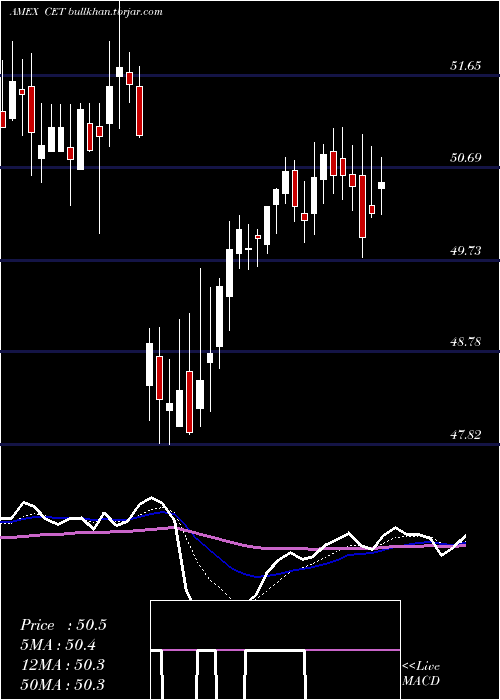Click the 47.82 price level label
This screenshot has height=700, width=500.
pyautogui.click(x=465, y=434)
